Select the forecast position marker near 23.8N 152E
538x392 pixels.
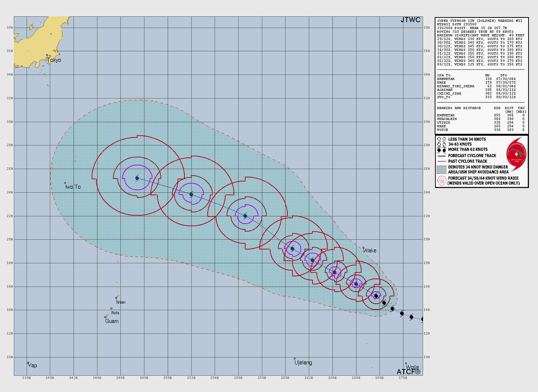[191, 195]
